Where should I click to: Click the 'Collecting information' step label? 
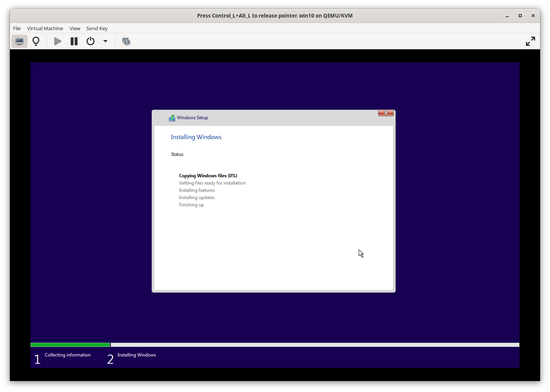coord(68,355)
